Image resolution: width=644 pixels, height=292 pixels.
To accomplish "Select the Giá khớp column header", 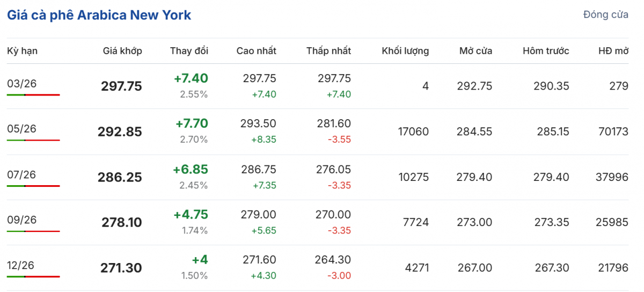I will click(122, 51).
